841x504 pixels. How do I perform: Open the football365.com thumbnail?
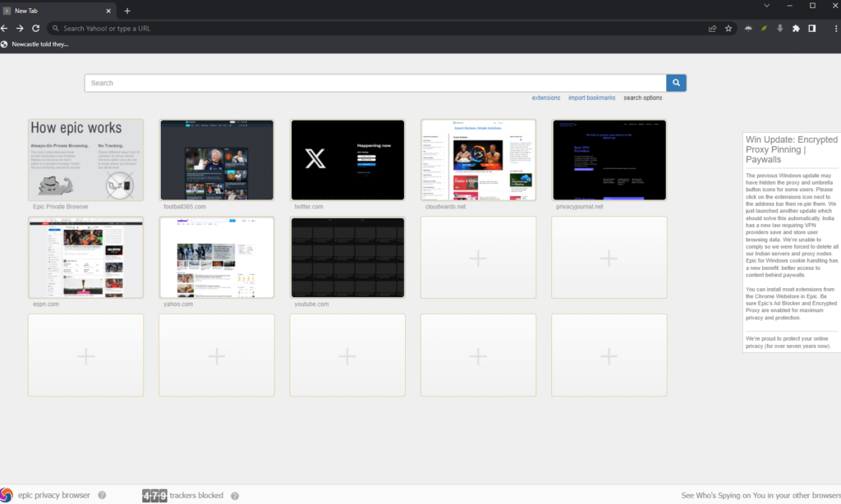[217, 160]
